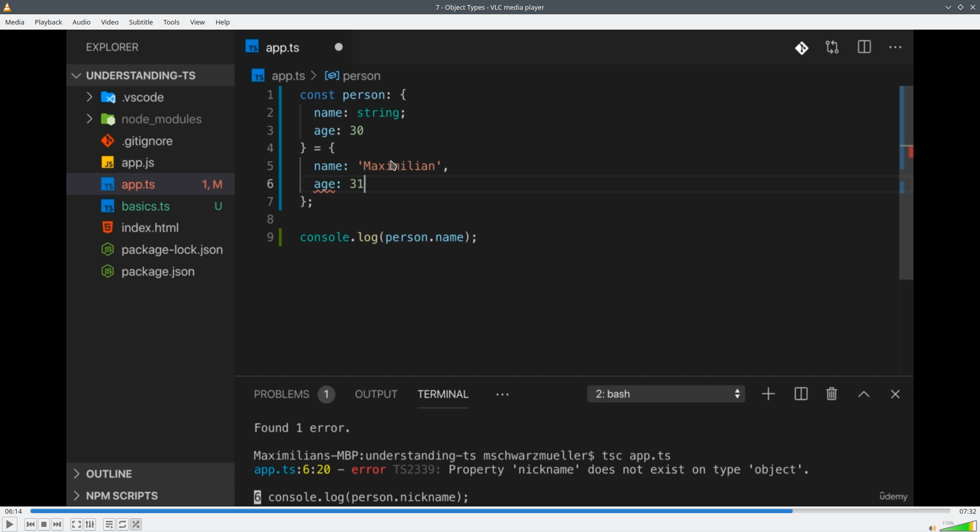Toggle shuffle random playback
Viewport: 980px width, 532px height.
136,524
